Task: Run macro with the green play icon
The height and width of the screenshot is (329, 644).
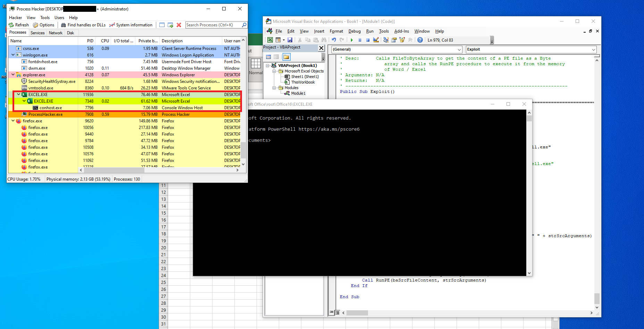Action: (x=352, y=40)
